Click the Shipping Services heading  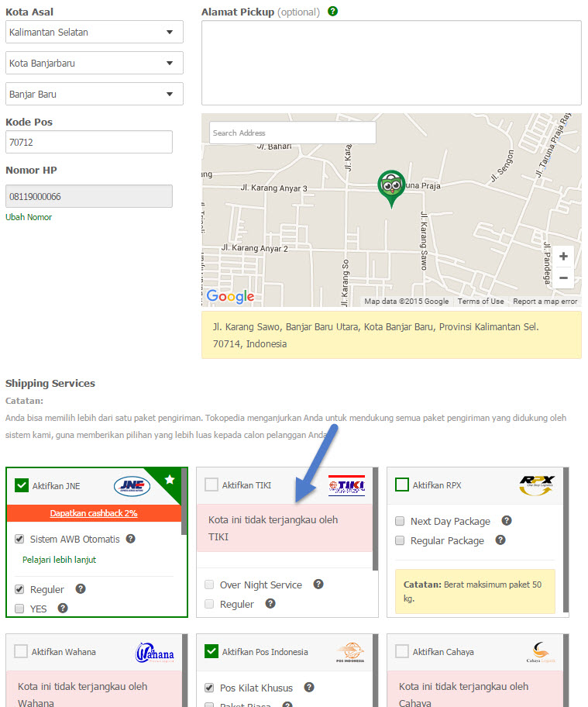50,383
